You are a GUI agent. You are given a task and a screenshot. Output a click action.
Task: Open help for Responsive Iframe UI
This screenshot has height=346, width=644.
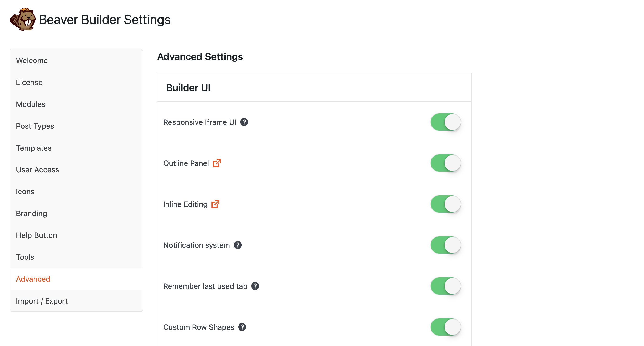click(x=245, y=122)
